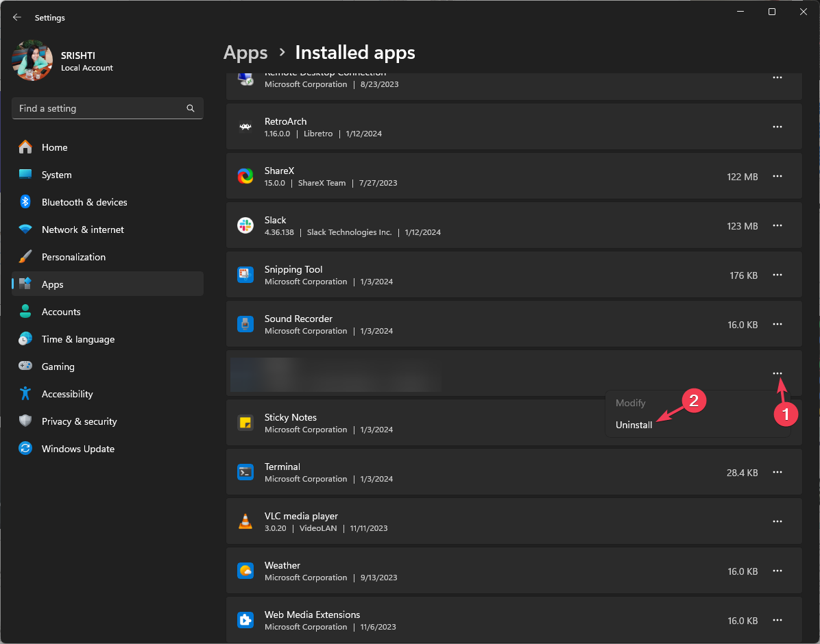Viewport: 820px width, 644px height.
Task: Open more options for ShareX
Action: point(777,176)
